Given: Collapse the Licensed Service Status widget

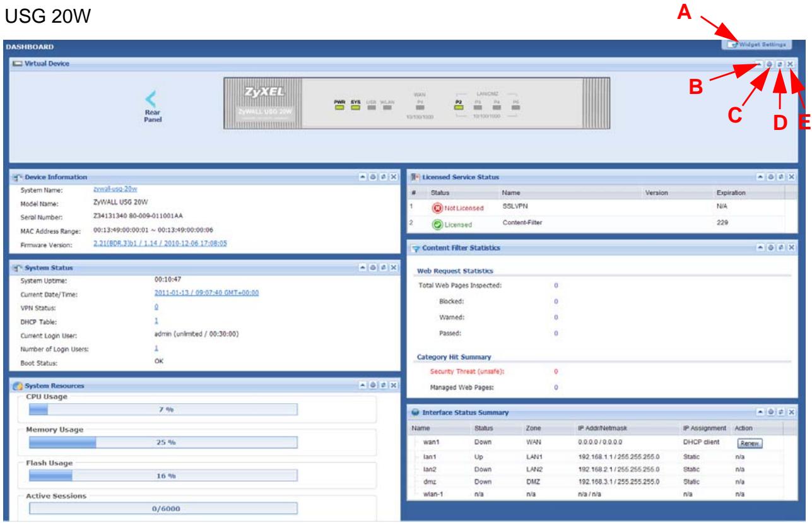Looking at the screenshot, I should [760, 177].
